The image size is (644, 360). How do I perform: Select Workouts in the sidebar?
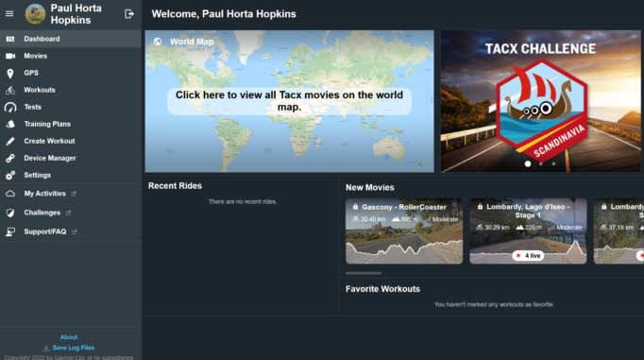pos(71,90)
